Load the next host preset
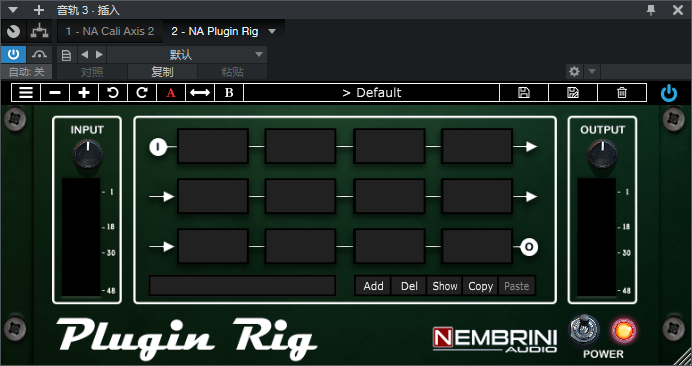The width and height of the screenshot is (692, 366). click(x=99, y=55)
